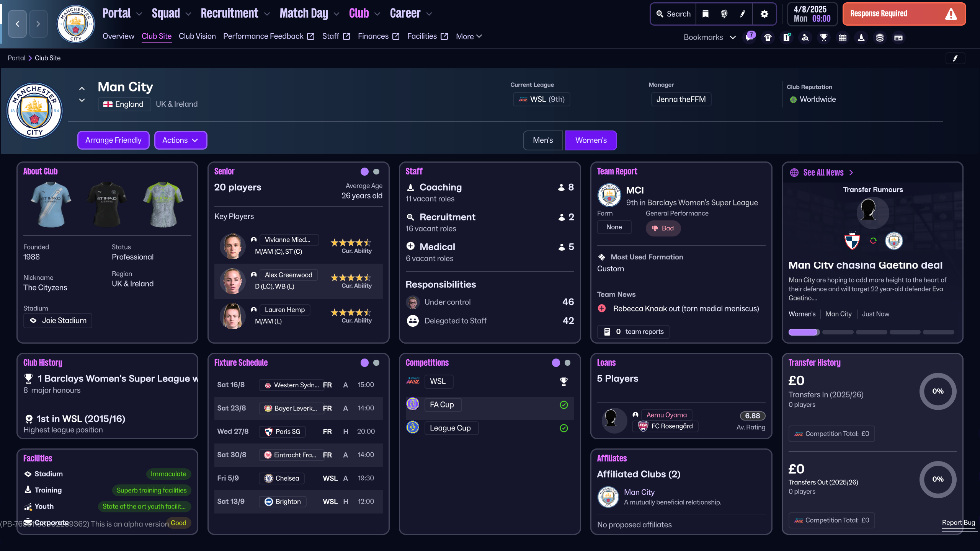Click the Search field in top bar
Screen dimensions: 980x551
click(x=674, y=14)
